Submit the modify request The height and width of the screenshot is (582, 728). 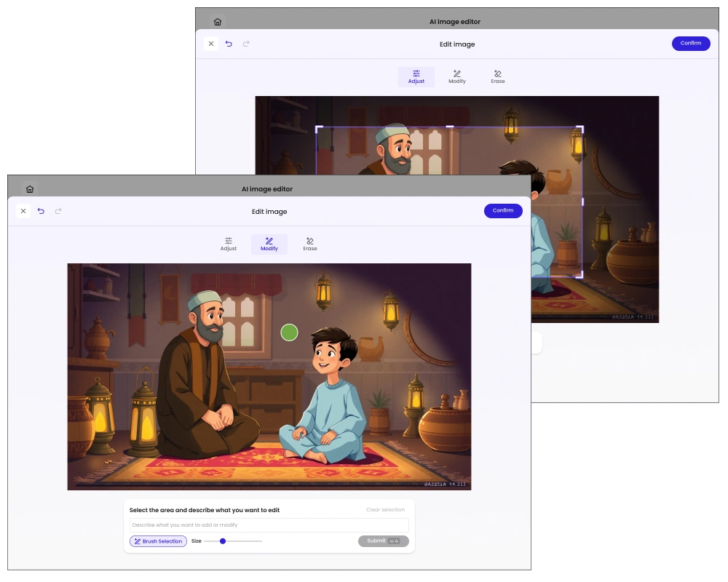[384, 541]
